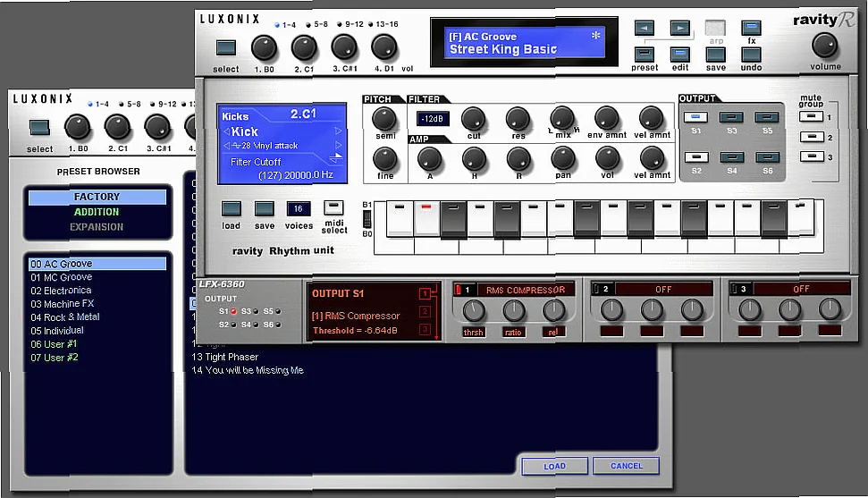This screenshot has width=868, height=498.
Task: Click the CANCEL button in preset browser
Action: (x=626, y=466)
